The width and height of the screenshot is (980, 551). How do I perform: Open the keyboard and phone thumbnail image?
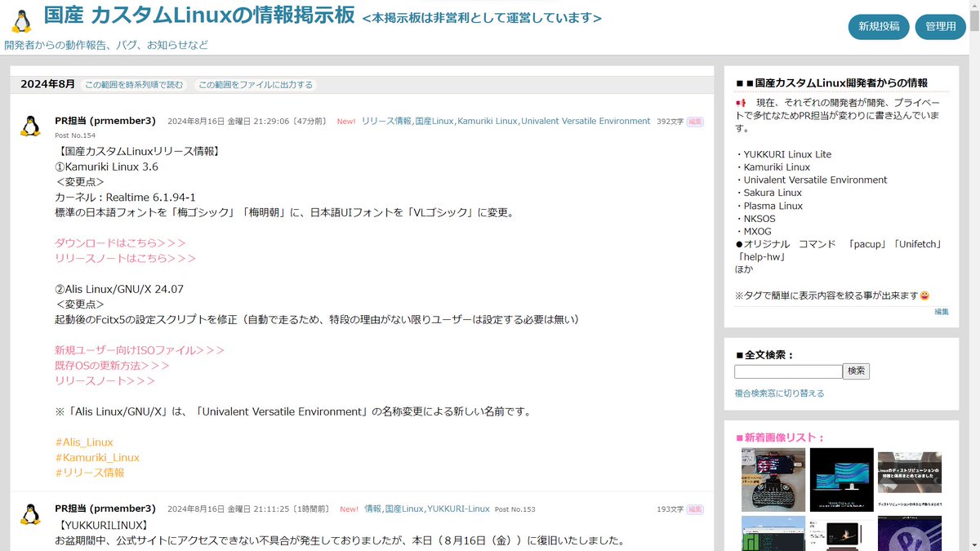click(773, 479)
